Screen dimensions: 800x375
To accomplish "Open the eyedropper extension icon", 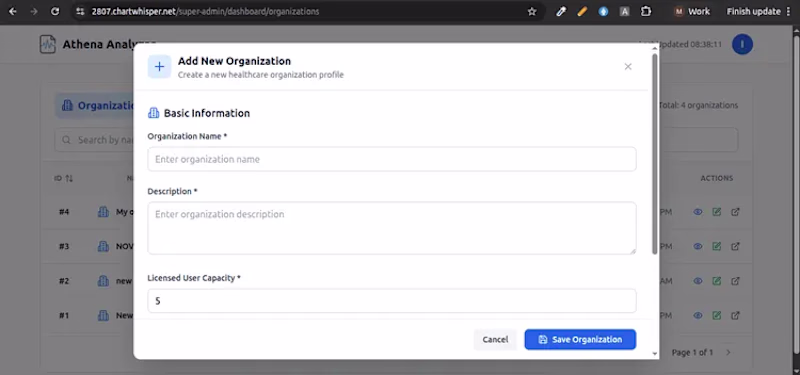I will click(561, 11).
